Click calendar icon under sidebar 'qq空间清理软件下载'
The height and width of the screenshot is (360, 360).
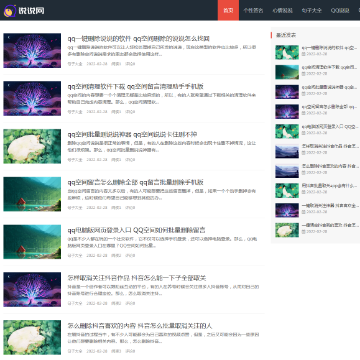click(304, 73)
